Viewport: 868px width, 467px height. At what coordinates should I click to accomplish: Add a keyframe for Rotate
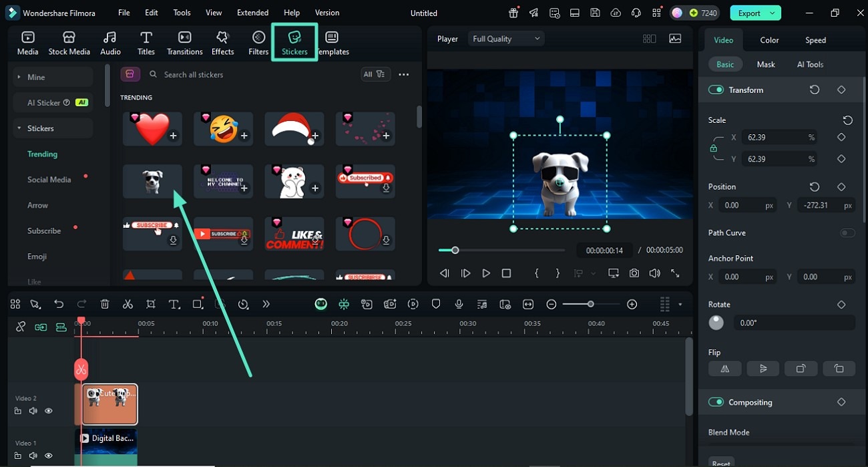pos(841,304)
